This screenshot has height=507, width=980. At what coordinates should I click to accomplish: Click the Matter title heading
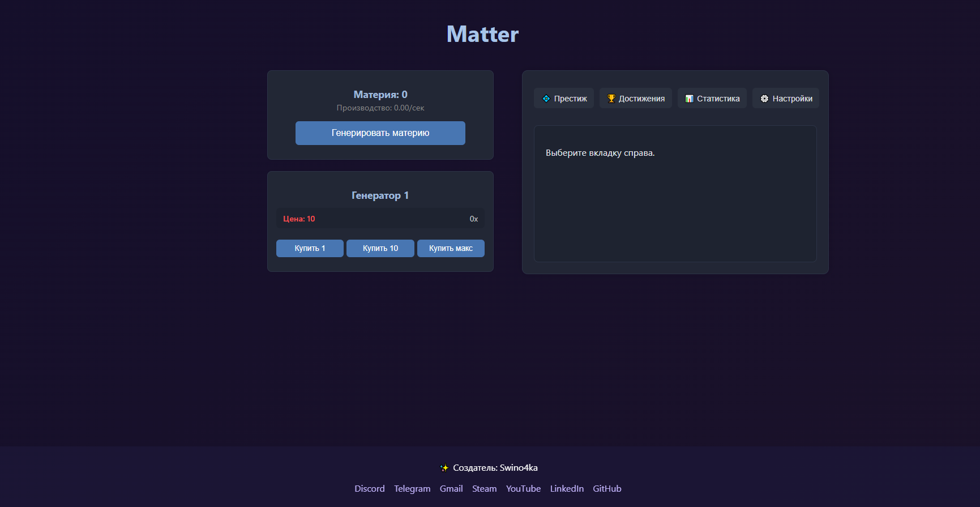coord(483,34)
